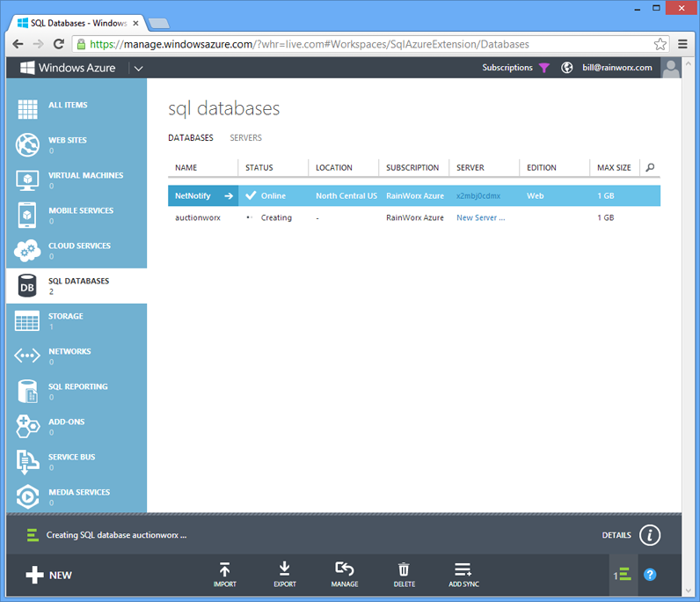
Task: Open Mobile Services phone icon
Action: (x=27, y=215)
